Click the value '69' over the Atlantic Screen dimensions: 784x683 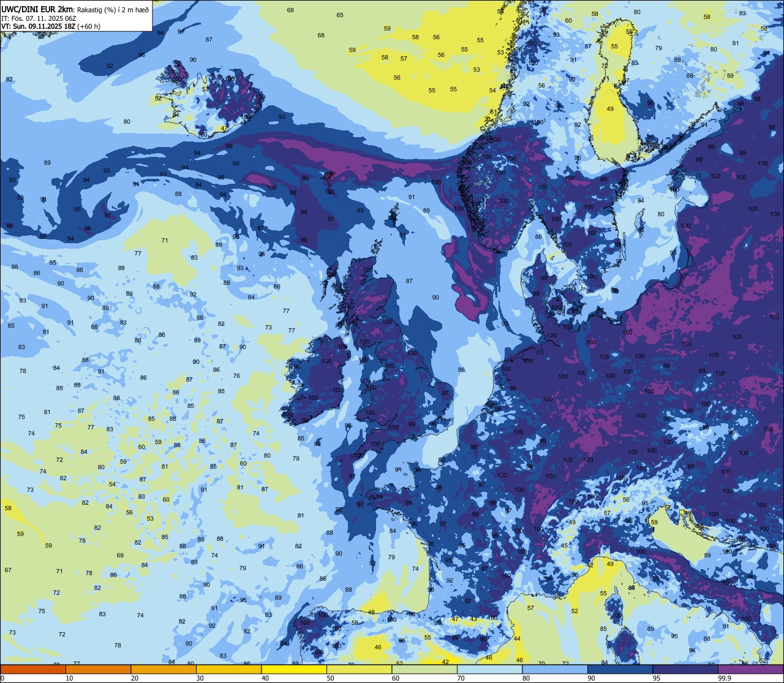(x=120, y=556)
